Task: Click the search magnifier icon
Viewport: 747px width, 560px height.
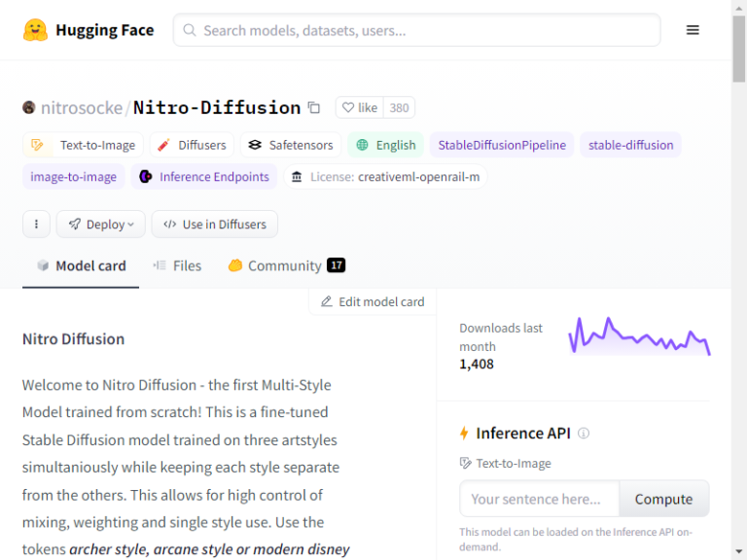Action: click(190, 30)
